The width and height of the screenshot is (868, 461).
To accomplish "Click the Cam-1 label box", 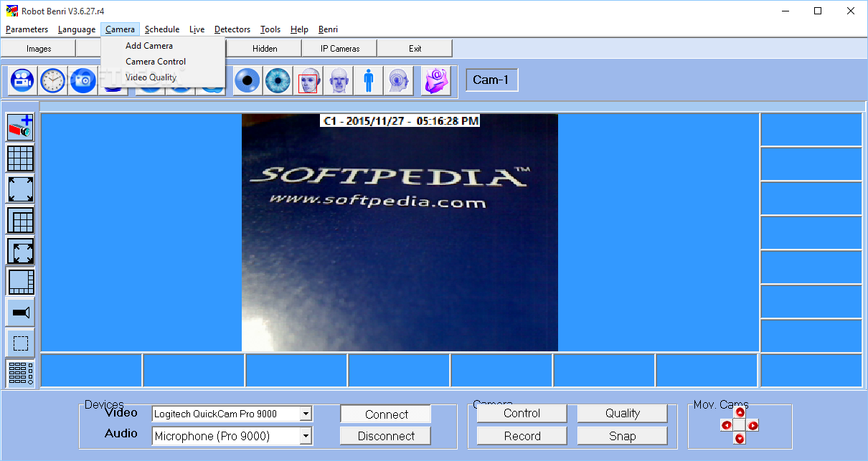I will tap(491, 80).
